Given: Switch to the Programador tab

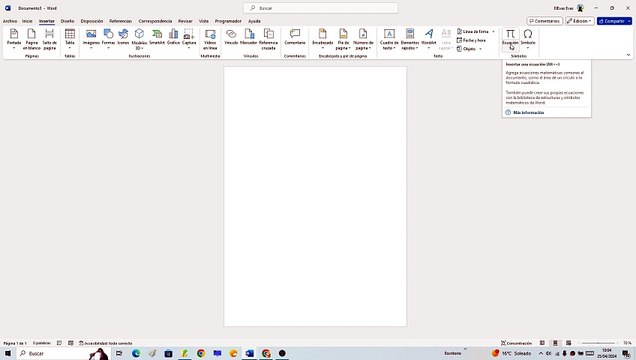Looking at the screenshot, I should 228,21.
